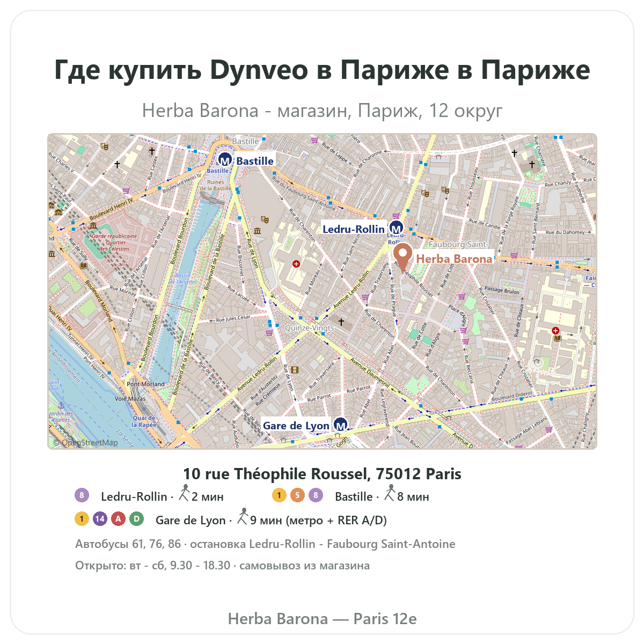
Task: Click the Ledru-Rollin metro M icon
Action: [x=396, y=228]
